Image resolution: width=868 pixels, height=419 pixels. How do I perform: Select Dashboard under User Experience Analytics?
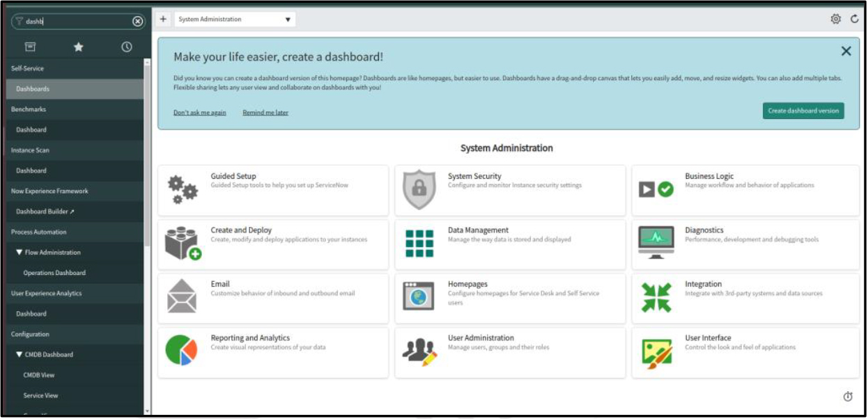(75, 314)
